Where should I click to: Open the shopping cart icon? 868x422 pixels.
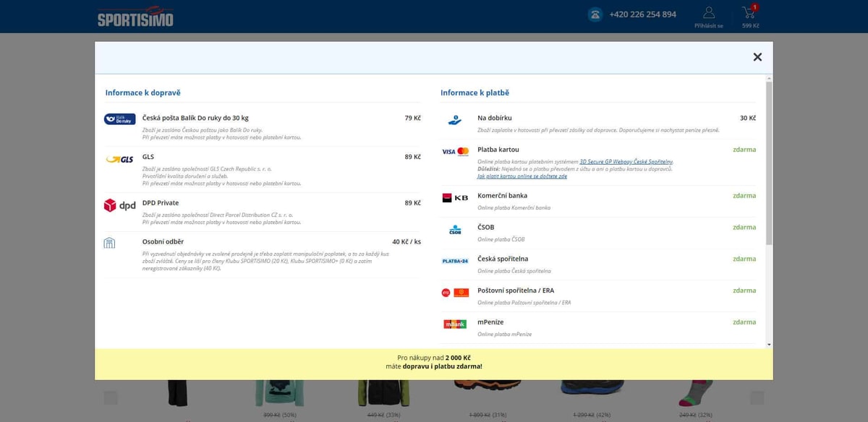coord(749,12)
